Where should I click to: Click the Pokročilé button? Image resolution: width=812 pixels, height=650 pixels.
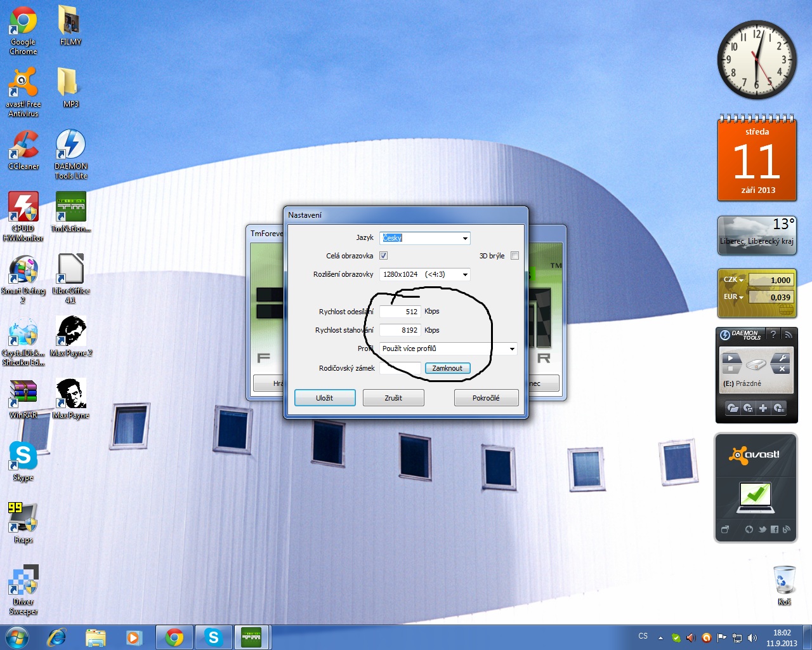(x=486, y=398)
